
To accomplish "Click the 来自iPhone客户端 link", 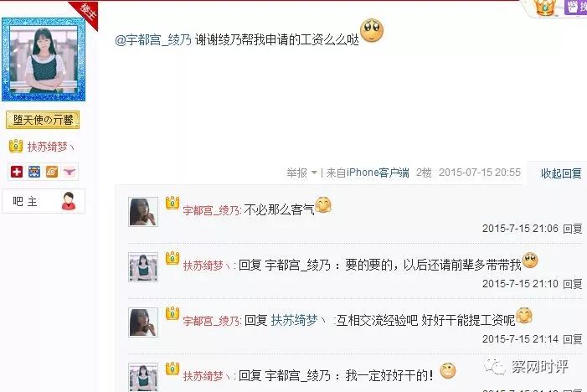I will coord(368,173).
